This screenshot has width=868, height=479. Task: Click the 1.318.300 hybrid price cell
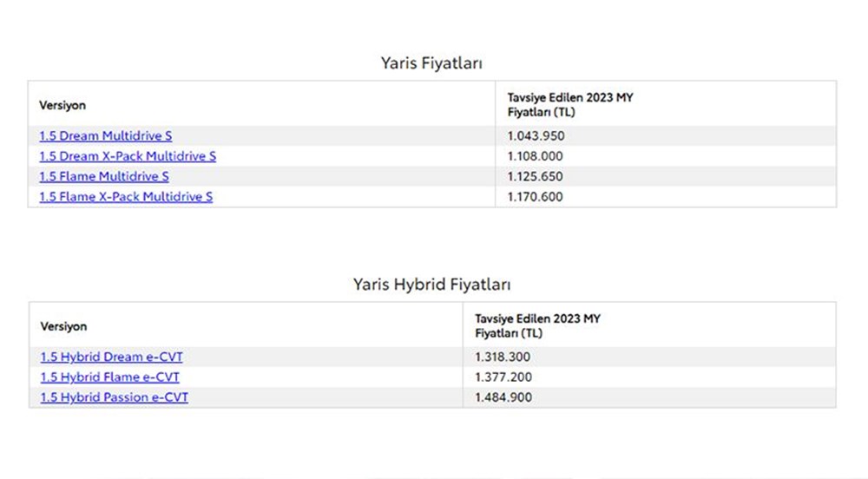tap(503, 357)
